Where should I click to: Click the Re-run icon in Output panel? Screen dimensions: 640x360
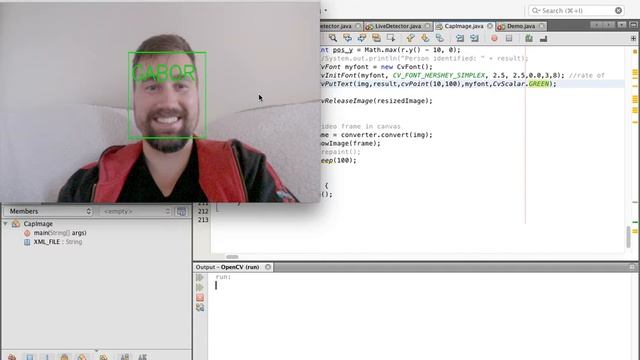[x=200, y=278]
